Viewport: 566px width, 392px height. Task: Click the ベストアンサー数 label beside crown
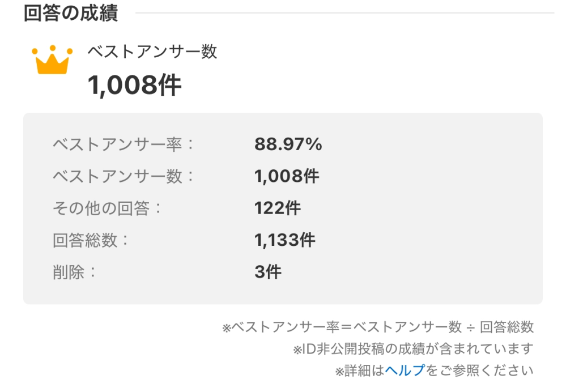pos(152,52)
